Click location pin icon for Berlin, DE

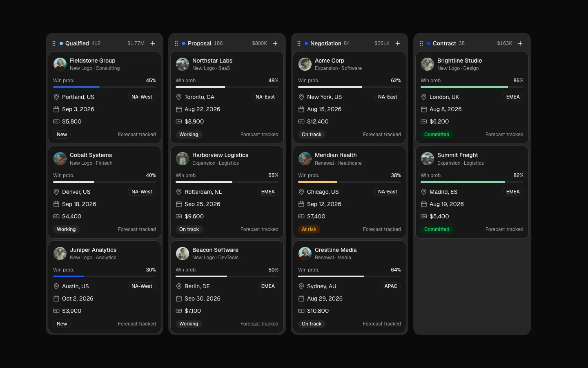[179, 286]
